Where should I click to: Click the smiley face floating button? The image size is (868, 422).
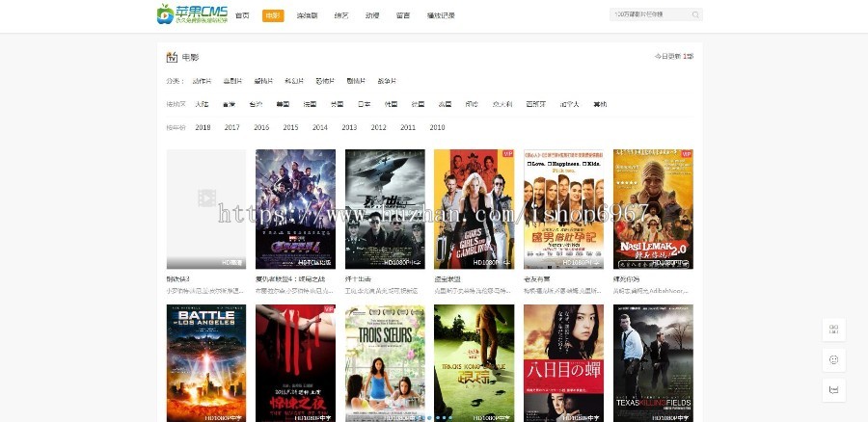coord(833,360)
